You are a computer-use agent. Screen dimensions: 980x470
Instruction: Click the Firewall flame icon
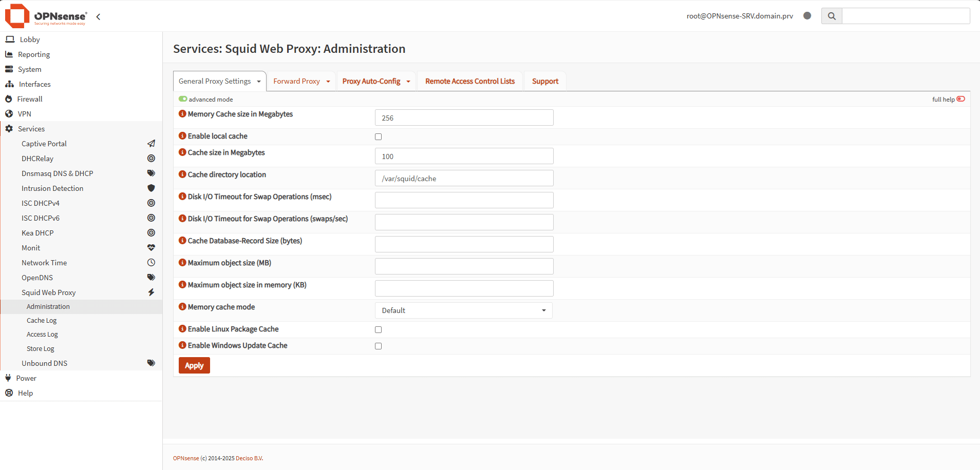click(8, 99)
